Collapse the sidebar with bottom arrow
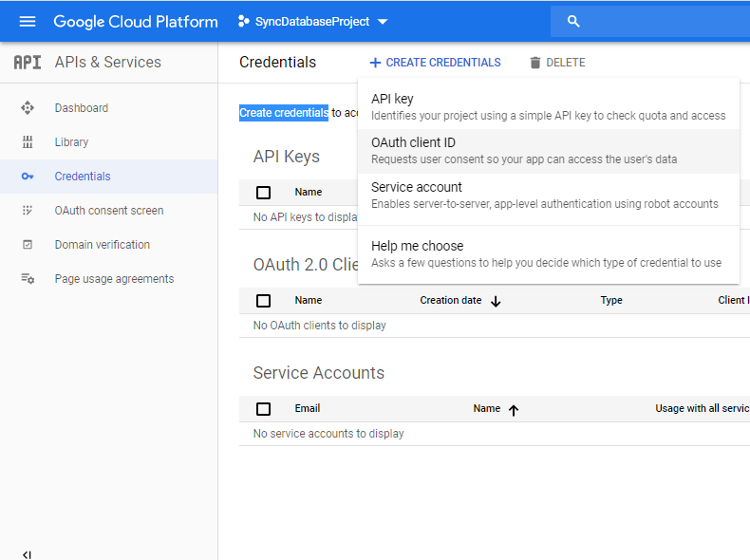 27,554
